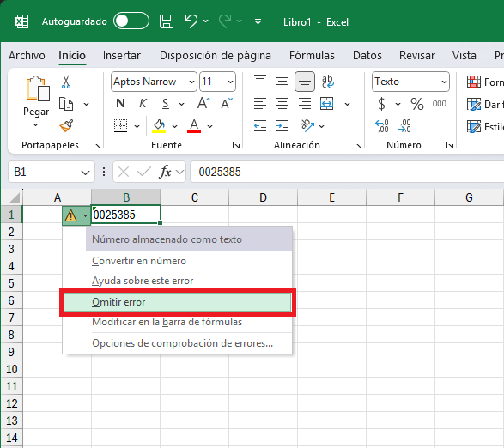This screenshot has height=448, width=504.
Task: Click the wrap text icon
Action: point(327,82)
